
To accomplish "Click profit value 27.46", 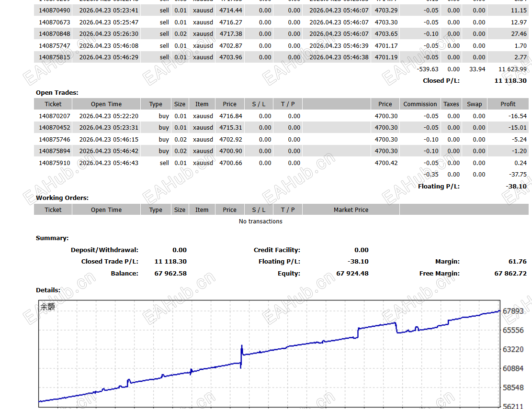I will 519,34.
